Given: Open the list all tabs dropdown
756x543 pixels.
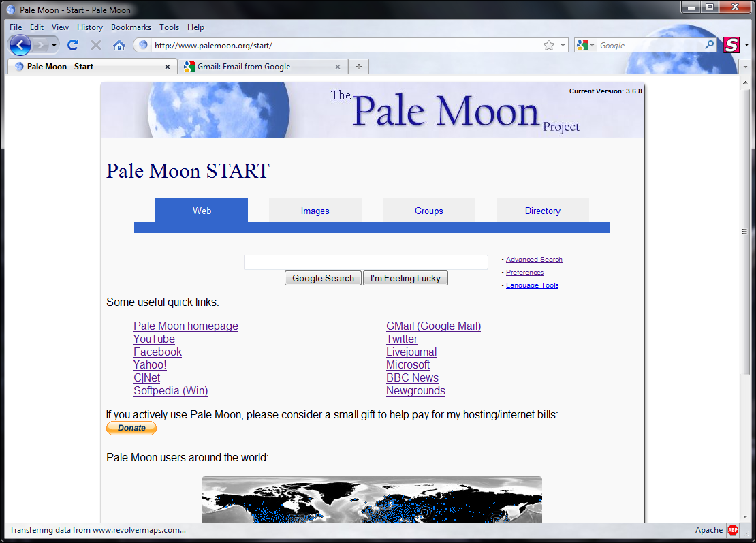Looking at the screenshot, I should tap(745, 67).
